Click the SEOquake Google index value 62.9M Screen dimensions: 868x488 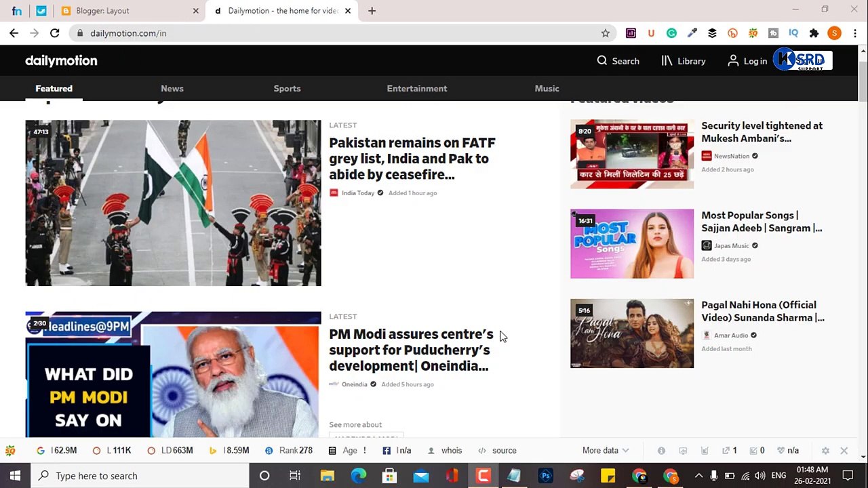(64, 451)
